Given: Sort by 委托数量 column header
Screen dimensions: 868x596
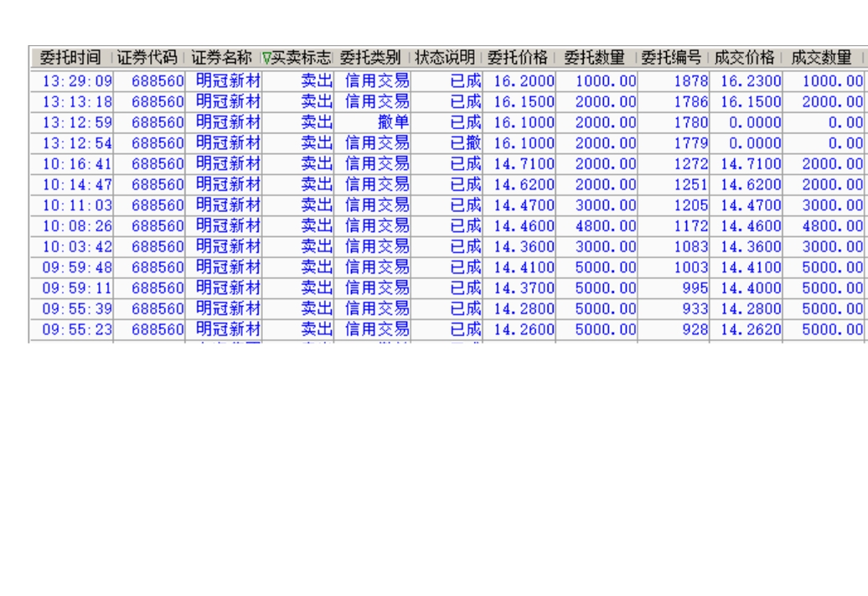Looking at the screenshot, I should coord(595,57).
